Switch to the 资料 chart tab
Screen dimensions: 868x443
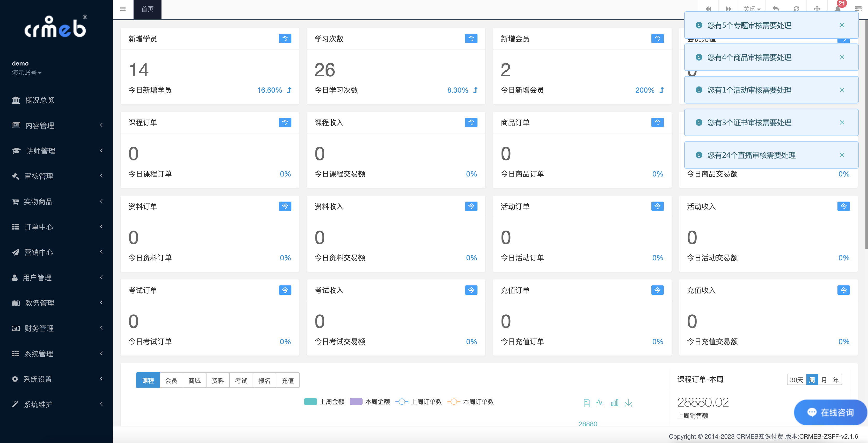click(x=218, y=381)
